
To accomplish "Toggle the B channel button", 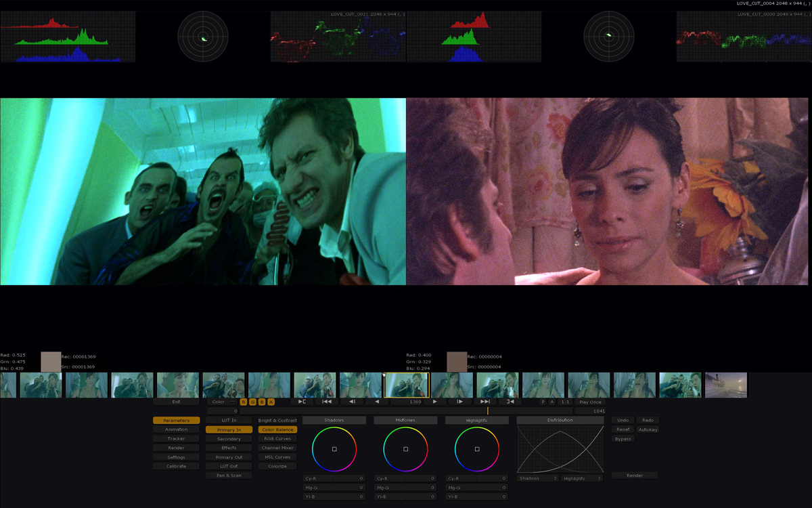I will 262,402.
